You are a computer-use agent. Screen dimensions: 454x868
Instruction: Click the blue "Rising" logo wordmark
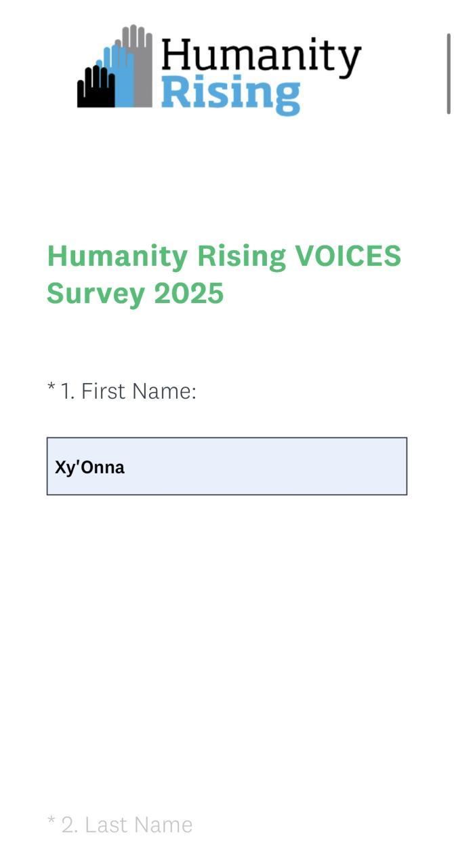click(x=230, y=94)
